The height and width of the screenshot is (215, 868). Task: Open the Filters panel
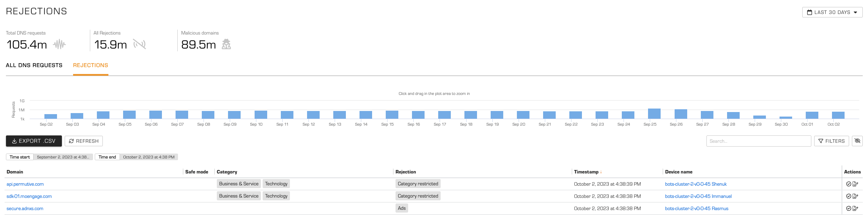point(831,141)
